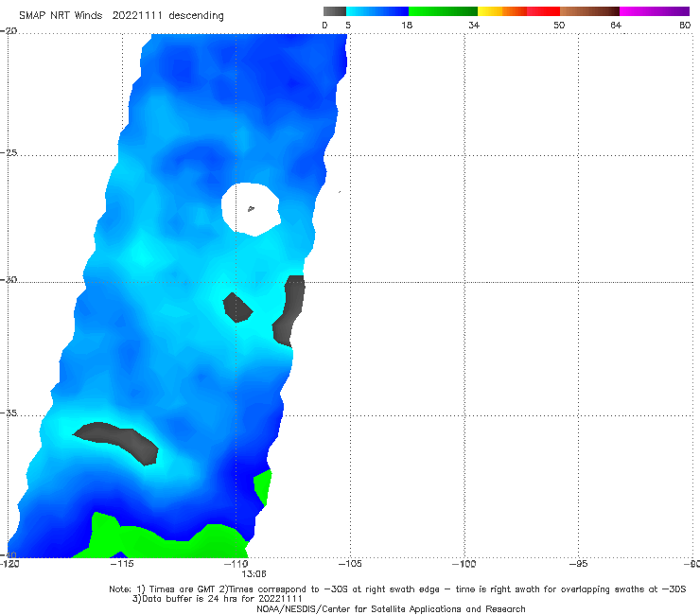Viewport: 700px width, 615px height.
Task: Click the brown segment of the color bar
Action: pyautogui.click(x=589, y=11)
